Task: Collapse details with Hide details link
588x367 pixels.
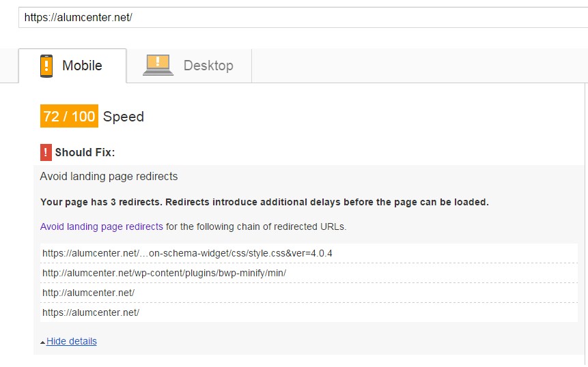Action: pos(71,341)
